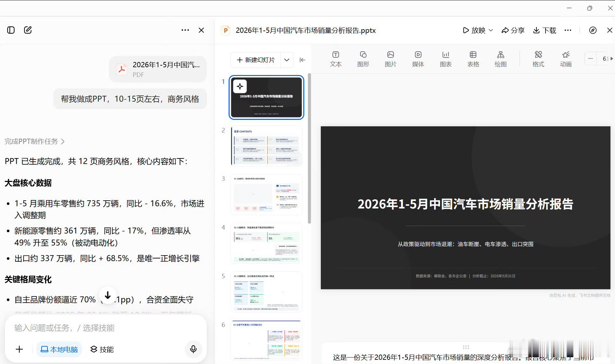The width and height of the screenshot is (615, 364).
Task: Open the document more options menu
Action: [x=568, y=31]
